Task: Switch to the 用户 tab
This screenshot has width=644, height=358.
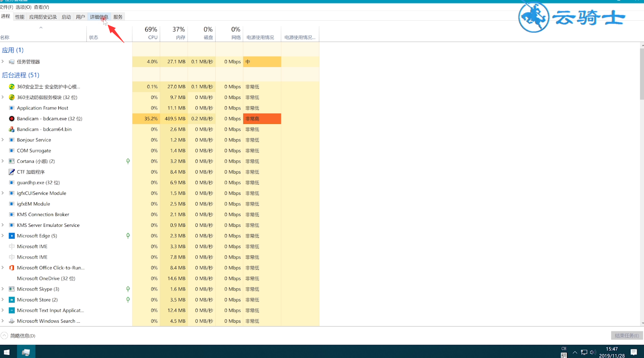Action: pyautogui.click(x=81, y=17)
